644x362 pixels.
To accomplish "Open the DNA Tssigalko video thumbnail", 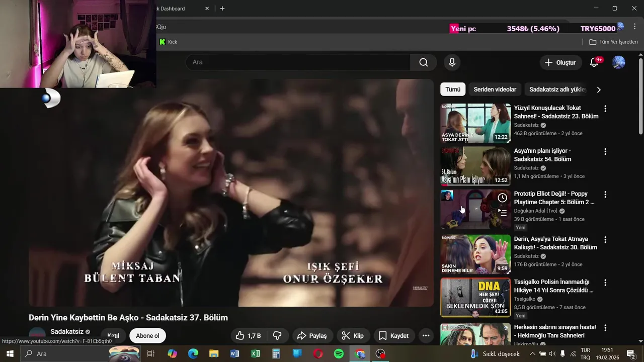I will (475, 298).
